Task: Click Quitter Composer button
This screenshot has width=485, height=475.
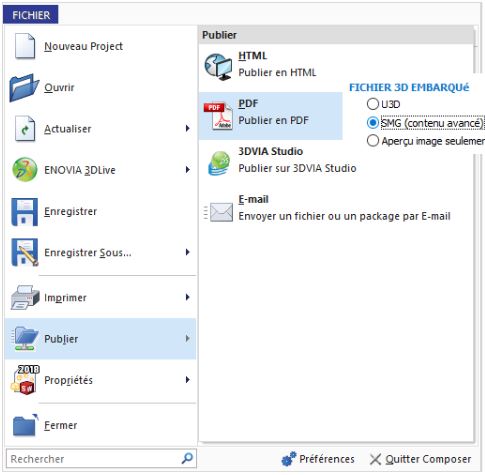Action: coord(421,459)
